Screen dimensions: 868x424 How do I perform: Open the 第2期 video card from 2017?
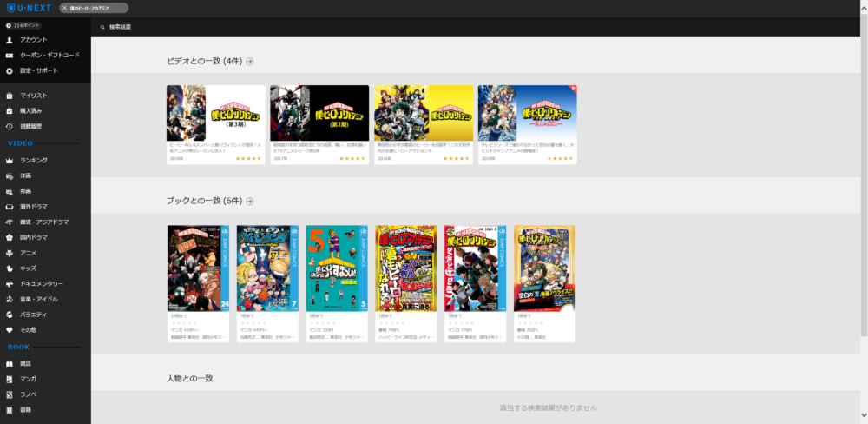tap(319, 125)
